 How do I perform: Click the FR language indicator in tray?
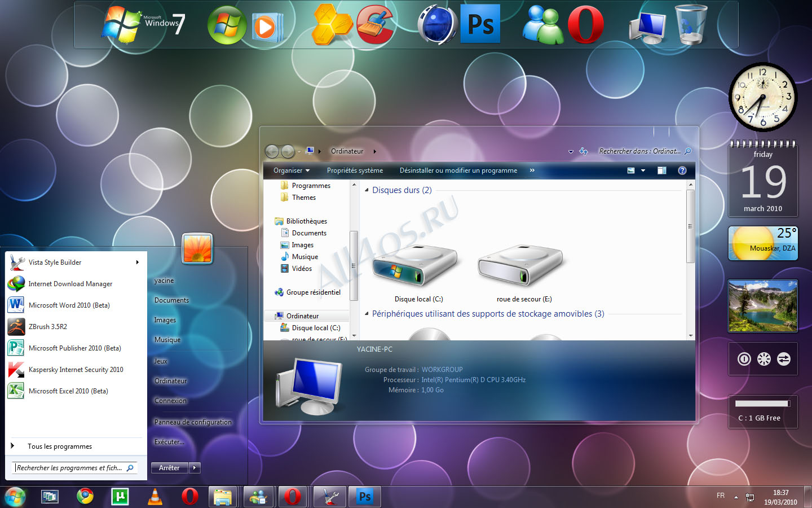pyautogui.click(x=721, y=496)
